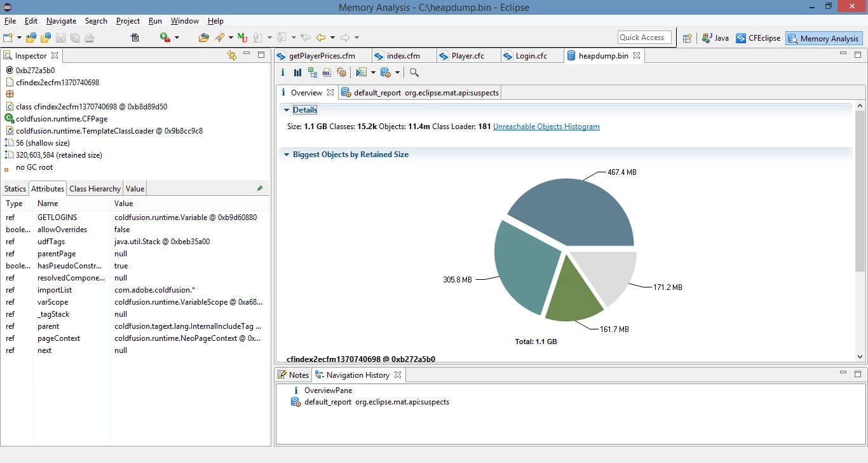The height and width of the screenshot is (463, 868).
Task: Select the GETLOGINS attribute row
Action: point(135,218)
